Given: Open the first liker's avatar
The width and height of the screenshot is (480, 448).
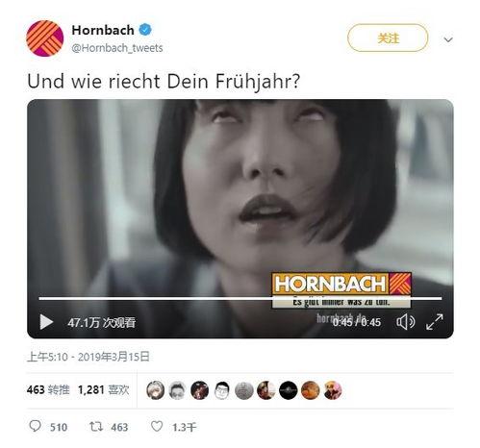Looking at the screenshot, I should point(156,390).
